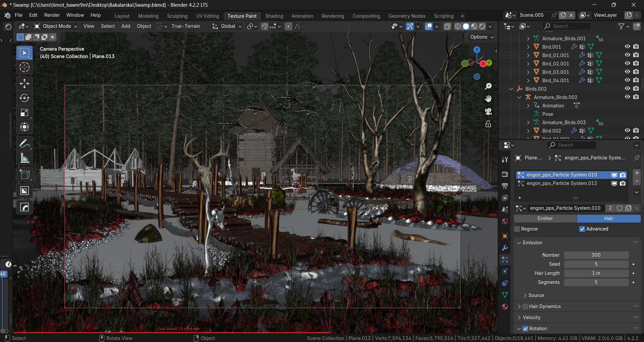Toggle render visibility for Particle System.010

(623, 175)
